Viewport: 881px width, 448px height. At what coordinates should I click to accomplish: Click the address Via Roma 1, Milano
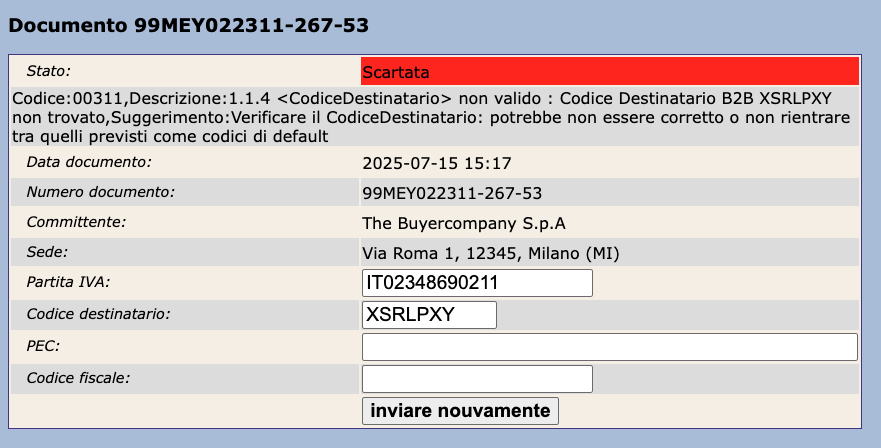pyautogui.click(x=490, y=253)
